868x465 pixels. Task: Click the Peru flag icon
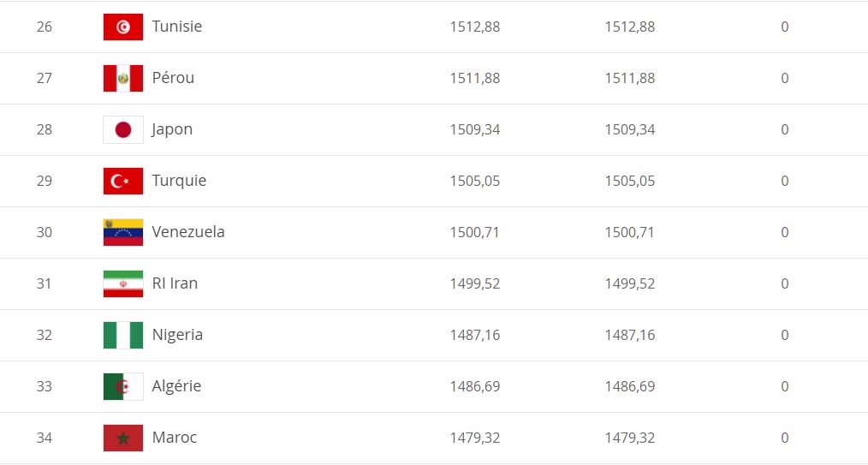123,78
